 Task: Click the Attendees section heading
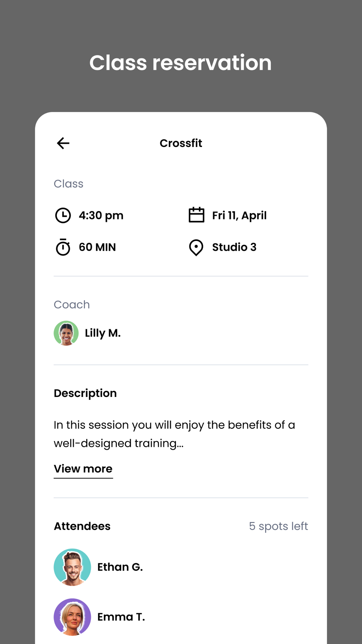82,526
